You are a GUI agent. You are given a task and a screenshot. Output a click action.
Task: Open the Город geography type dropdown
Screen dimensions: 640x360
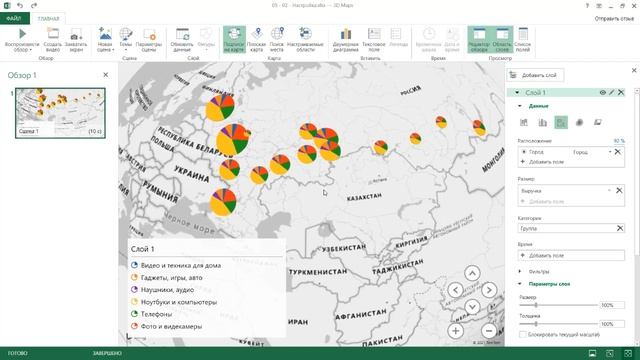(592, 152)
